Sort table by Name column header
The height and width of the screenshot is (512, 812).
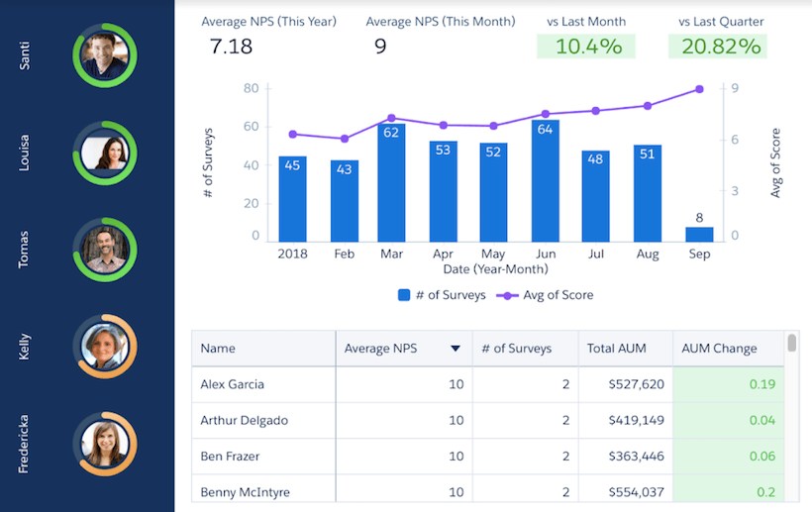218,349
